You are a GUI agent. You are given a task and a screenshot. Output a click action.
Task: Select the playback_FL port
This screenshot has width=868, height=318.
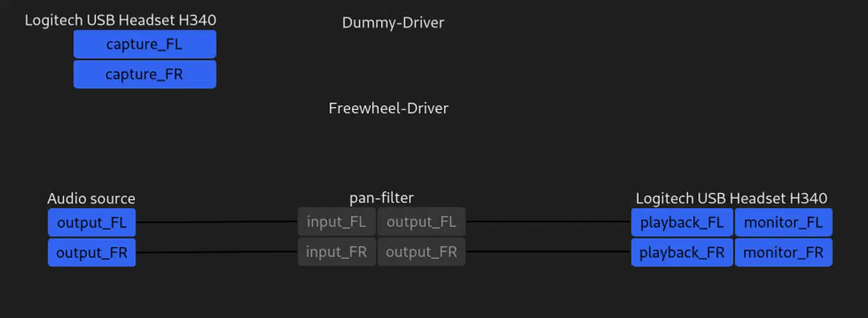tap(682, 223)
